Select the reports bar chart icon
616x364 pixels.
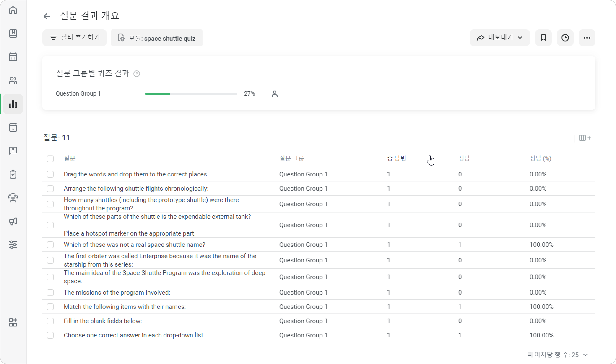click(13, 104)
